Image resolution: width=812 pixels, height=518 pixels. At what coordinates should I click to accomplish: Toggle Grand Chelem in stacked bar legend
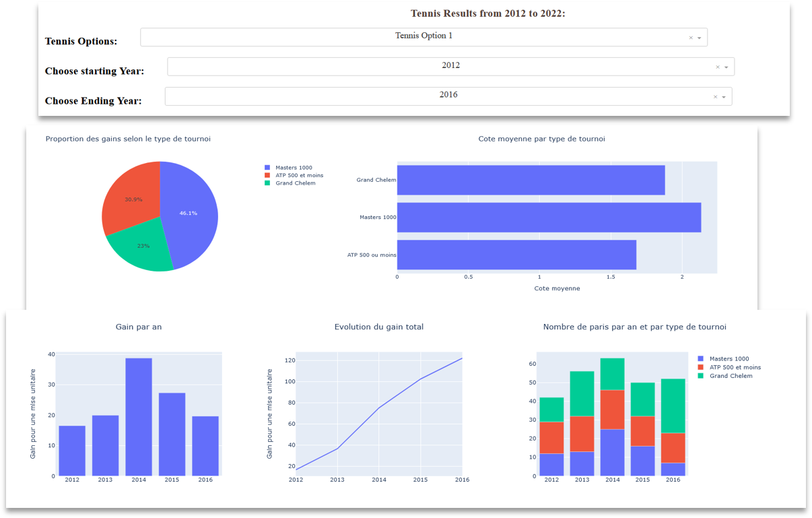click(726, 376)
